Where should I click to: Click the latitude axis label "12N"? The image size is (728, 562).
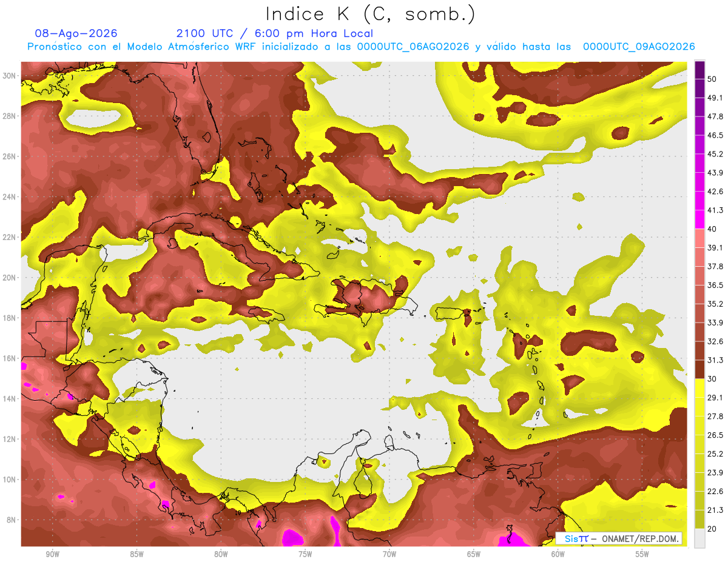(x=10, y=439)
